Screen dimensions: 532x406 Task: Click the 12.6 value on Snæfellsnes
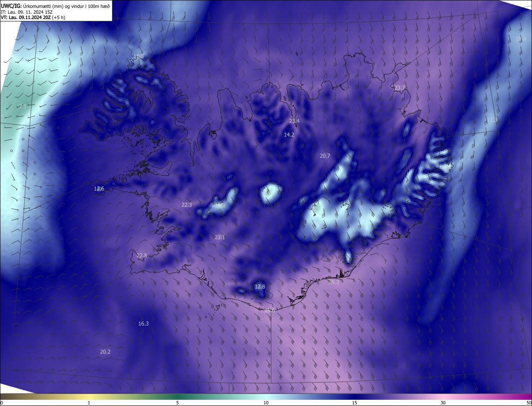click(99, 189)
